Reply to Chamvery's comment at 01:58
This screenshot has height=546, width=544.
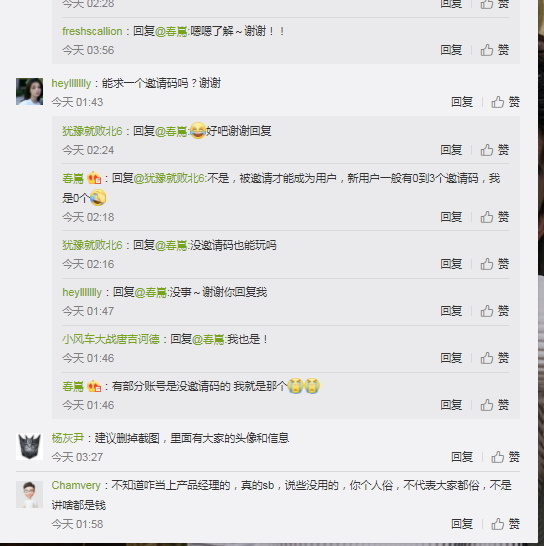coord(462,524)
